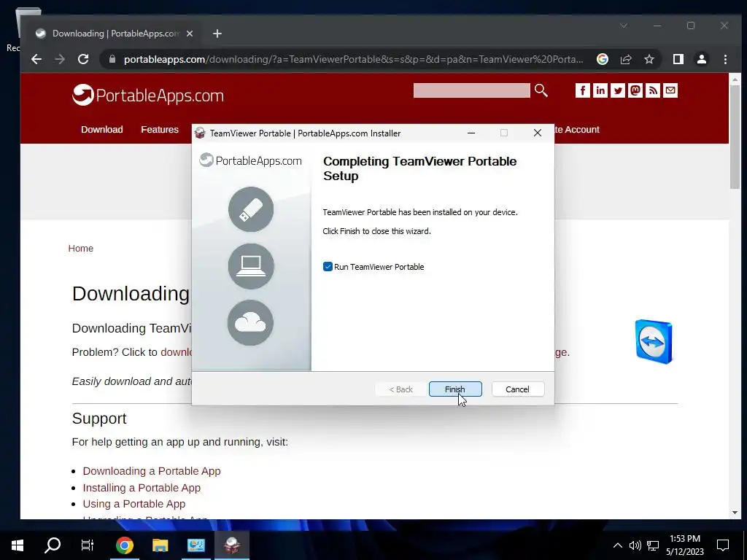Click the Home breadcrumb link

pos(80,249)
